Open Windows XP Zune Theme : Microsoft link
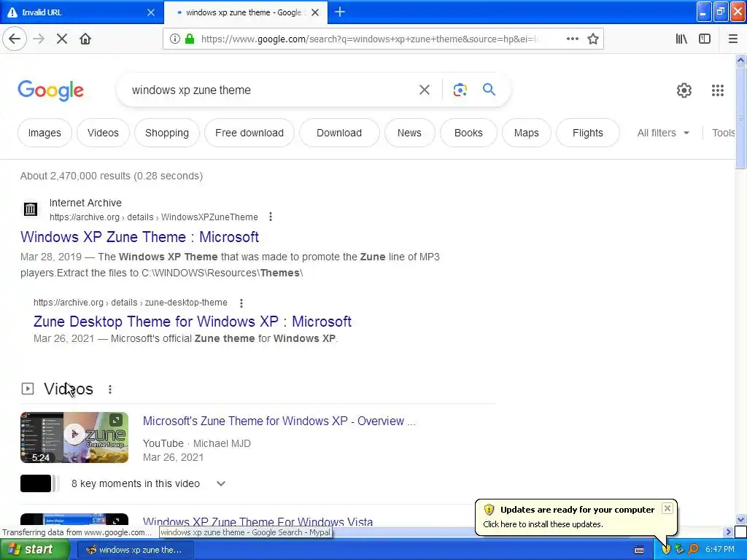747x560 pixels. (x=139, y=237)
